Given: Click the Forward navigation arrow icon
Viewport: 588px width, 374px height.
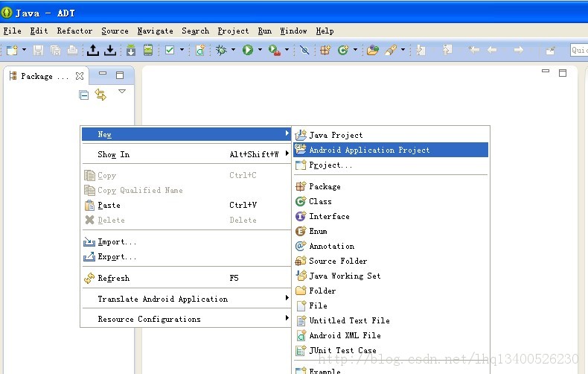Looking at the screenshot, I should tap(518, 50).
